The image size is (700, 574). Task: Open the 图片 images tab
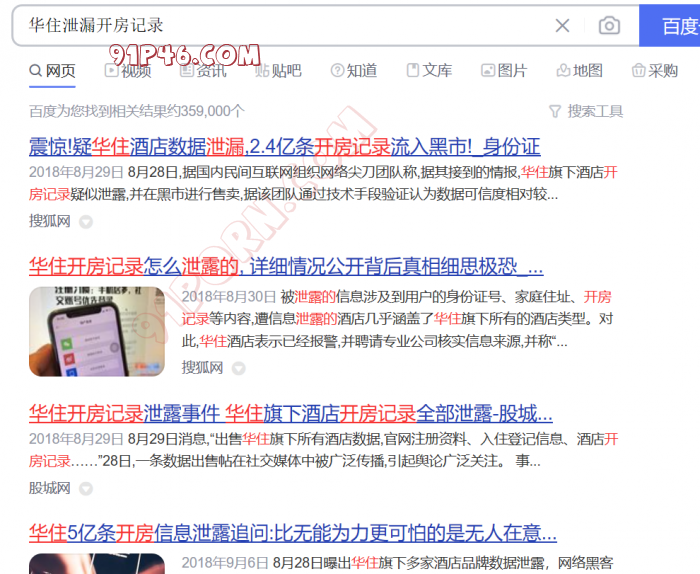(503, 70)
